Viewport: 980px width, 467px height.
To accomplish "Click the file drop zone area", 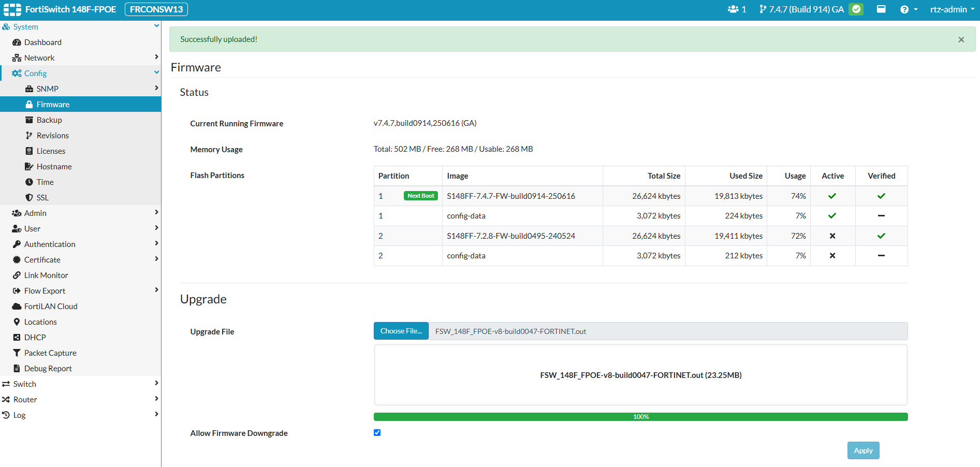I will (641, 375).
